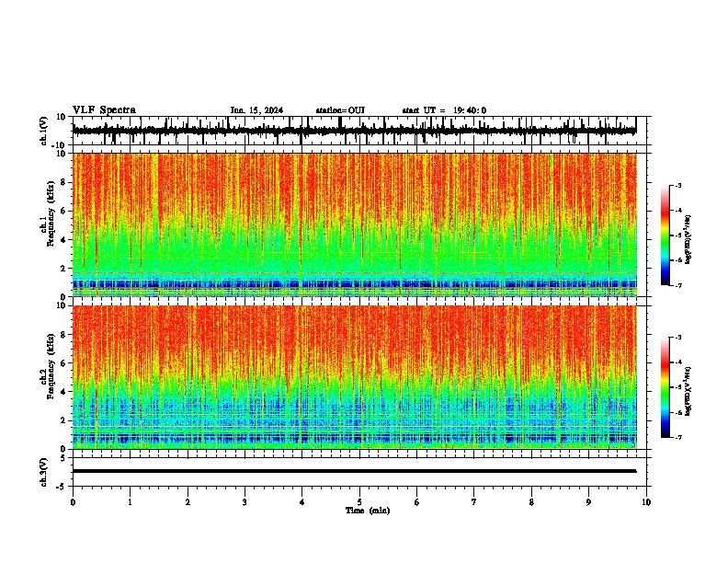Click the ch.3 flat voltage trace line
Viewport: 728px width, 563px height.
pos(354,471)
